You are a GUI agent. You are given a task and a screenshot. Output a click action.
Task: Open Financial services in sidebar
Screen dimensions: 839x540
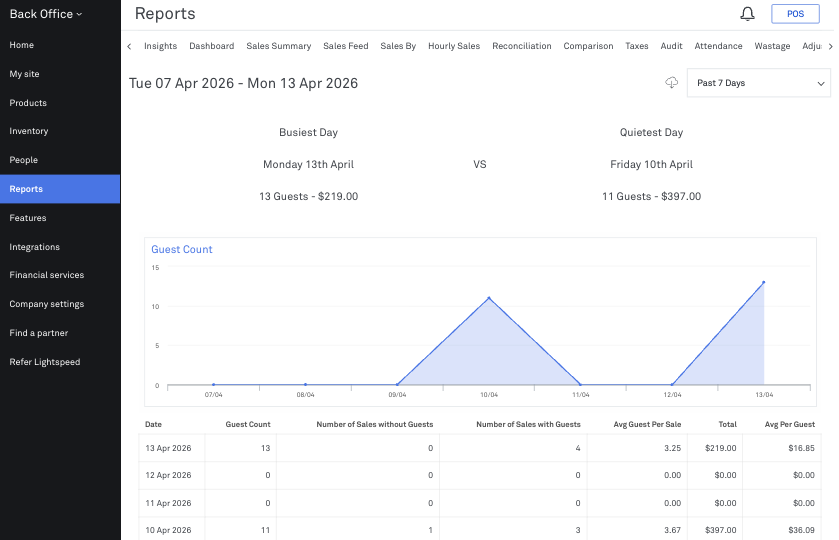click(60, 275)
